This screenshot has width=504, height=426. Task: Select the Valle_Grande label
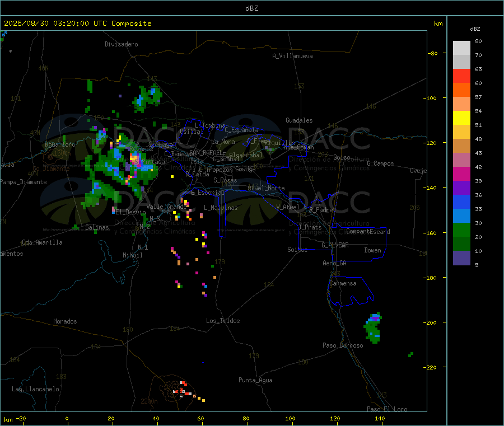(166, 207)
